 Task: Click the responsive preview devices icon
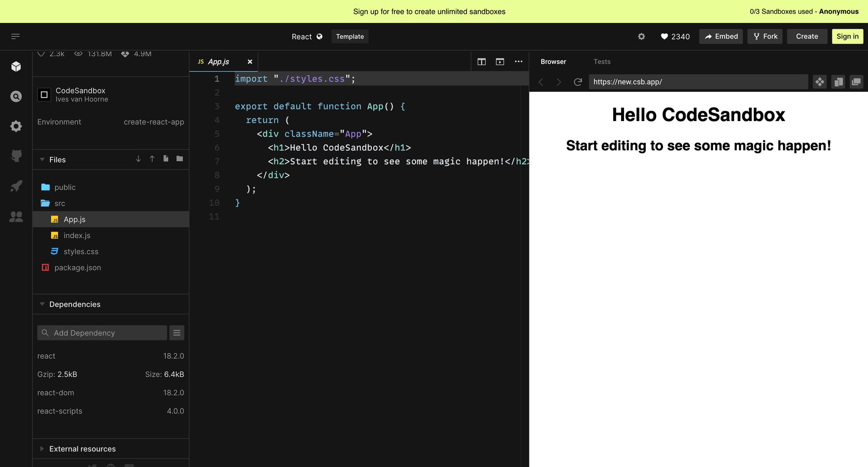click(838, 82)
